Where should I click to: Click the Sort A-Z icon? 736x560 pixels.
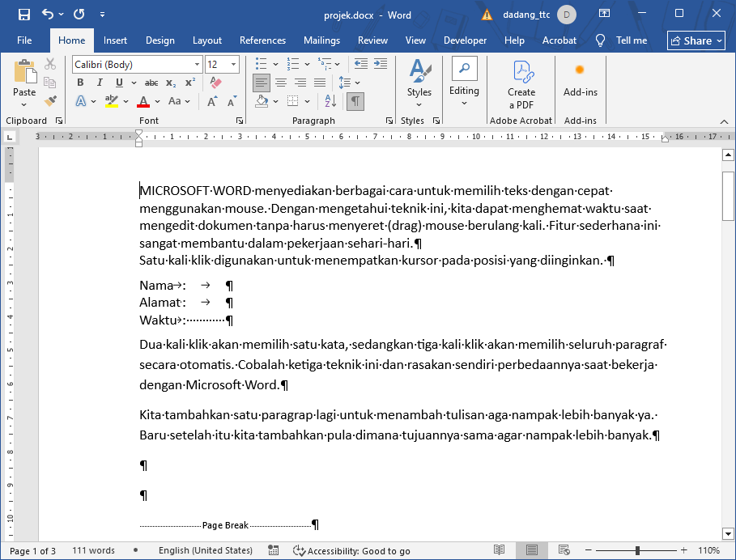(330, 101)
